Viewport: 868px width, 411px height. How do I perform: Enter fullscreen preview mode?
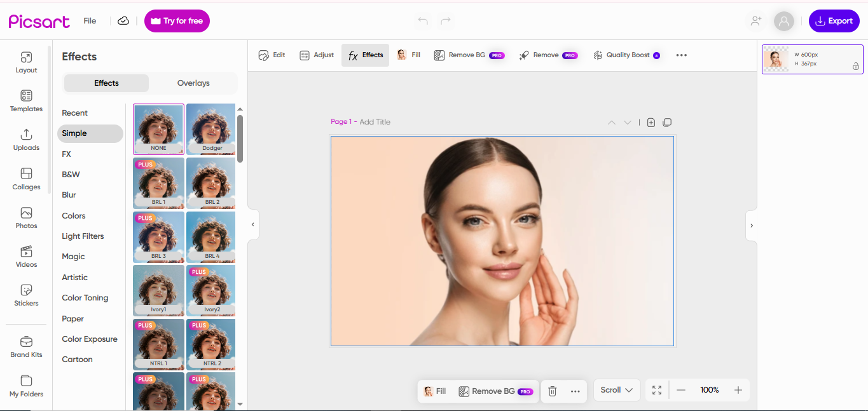[x=657, y=390]
